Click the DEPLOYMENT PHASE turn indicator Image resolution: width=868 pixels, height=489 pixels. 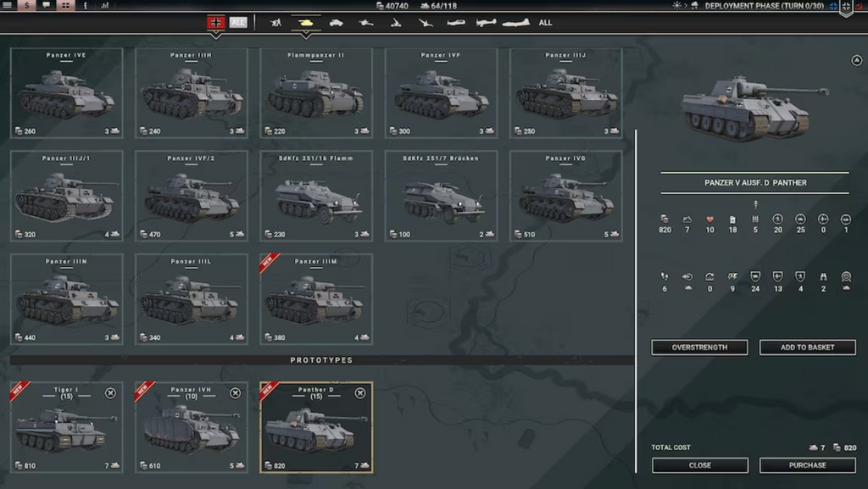click(764, 6)
